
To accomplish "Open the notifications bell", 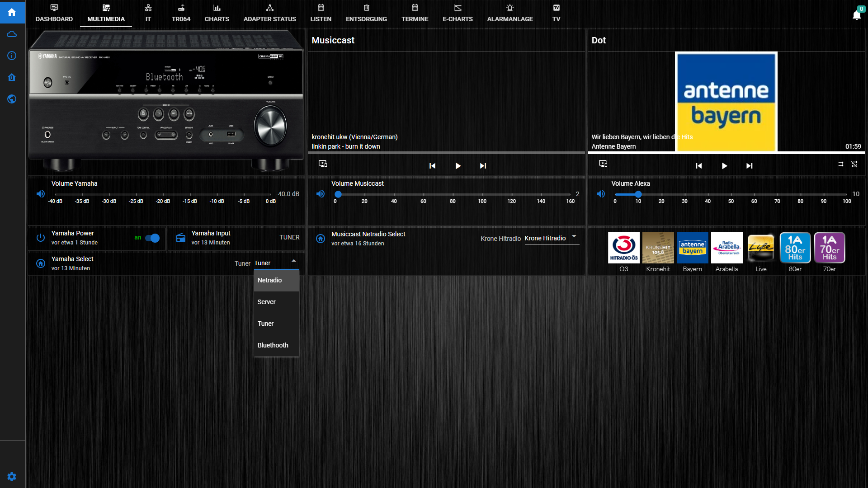I will tap(857, 15).
